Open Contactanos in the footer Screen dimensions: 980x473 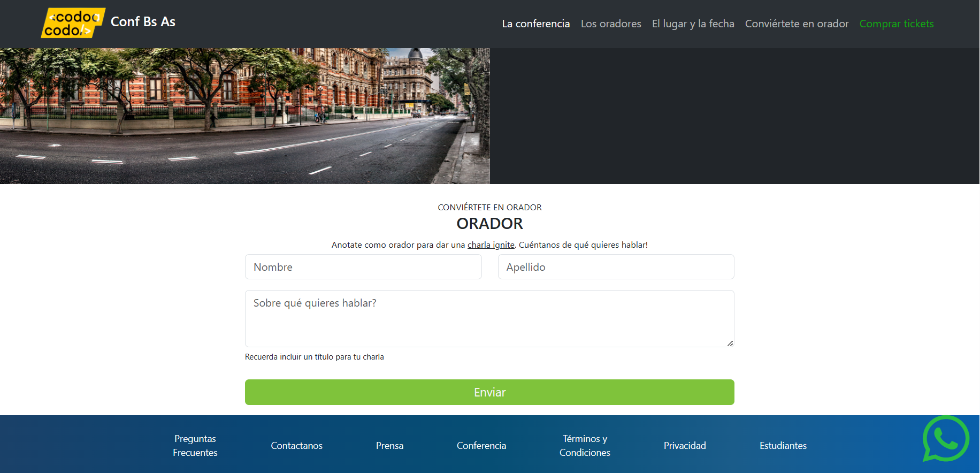[x=296, y=446]
